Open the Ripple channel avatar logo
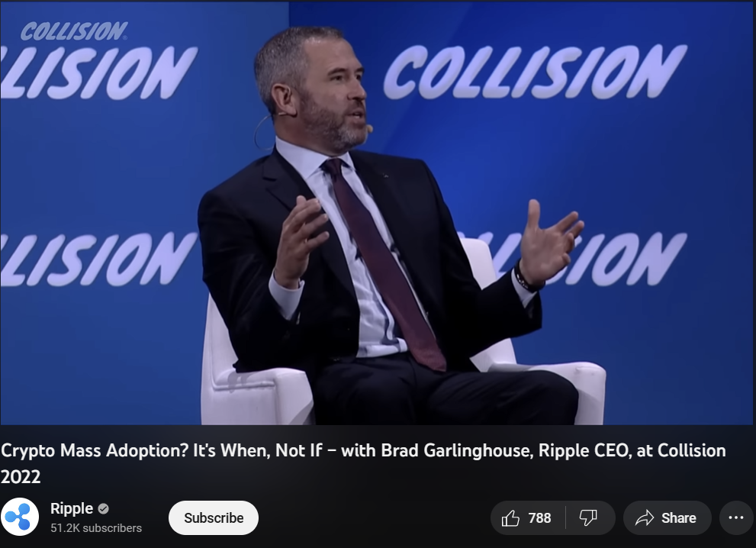Screen dimensions: 756x548 click(20, 517)
